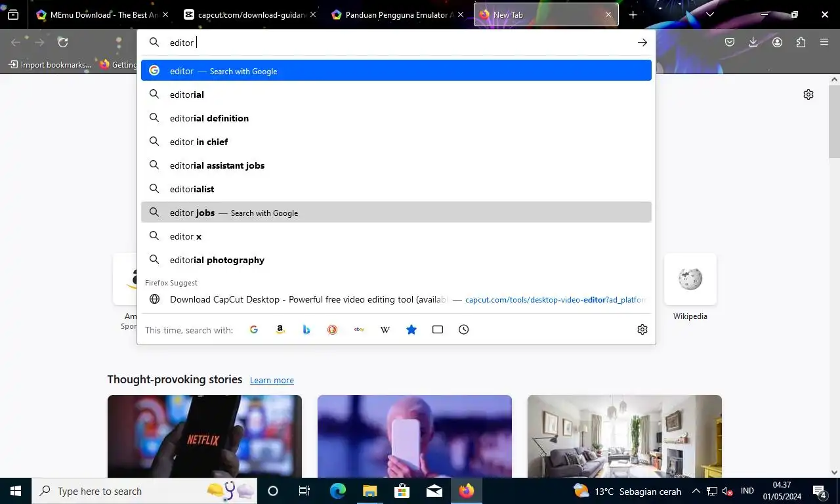This screenshot has height=504, width=840.
Task: Reload the current page
Action: click(63, 42)
